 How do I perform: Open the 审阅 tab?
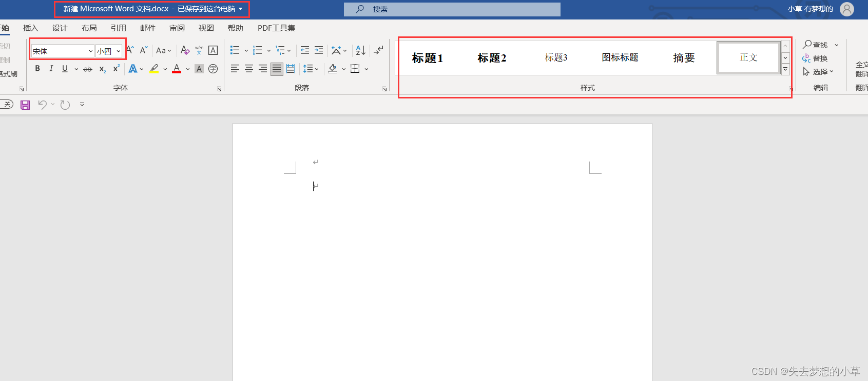click(177, 28)
